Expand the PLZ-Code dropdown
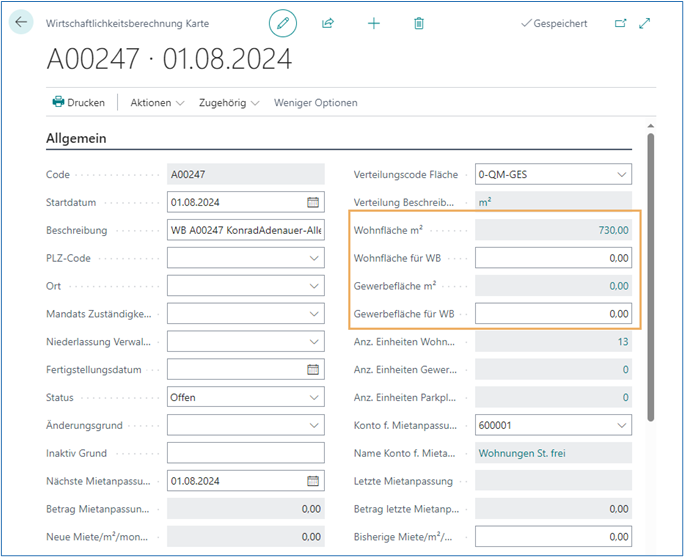Screen dimensions: 684x557 coord(313,258)
